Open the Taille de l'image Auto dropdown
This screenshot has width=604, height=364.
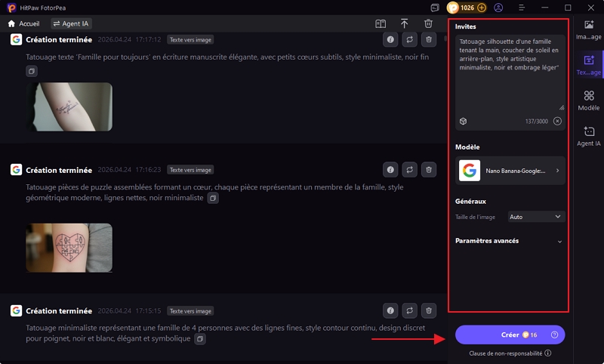coord(536,217)
